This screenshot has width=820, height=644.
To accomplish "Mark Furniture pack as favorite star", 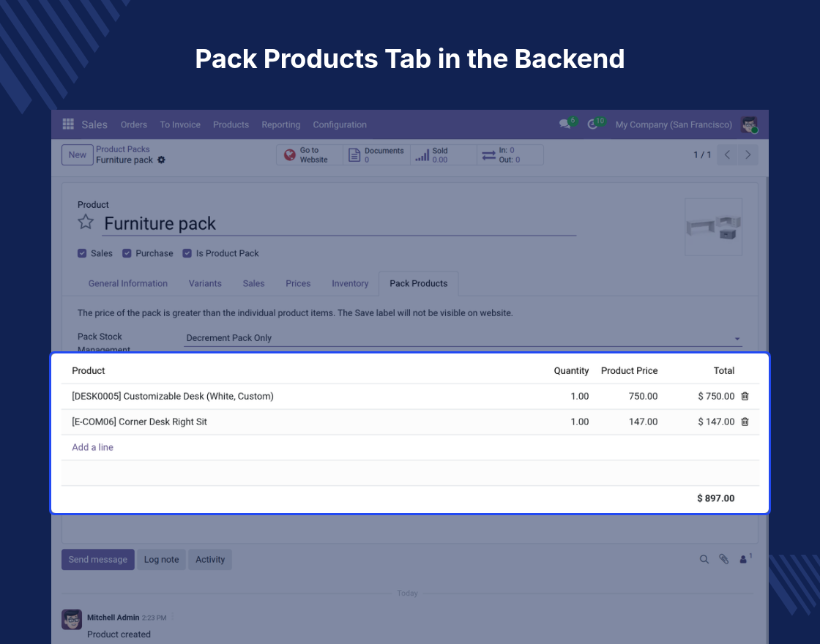I will click(x=86, y=222).
